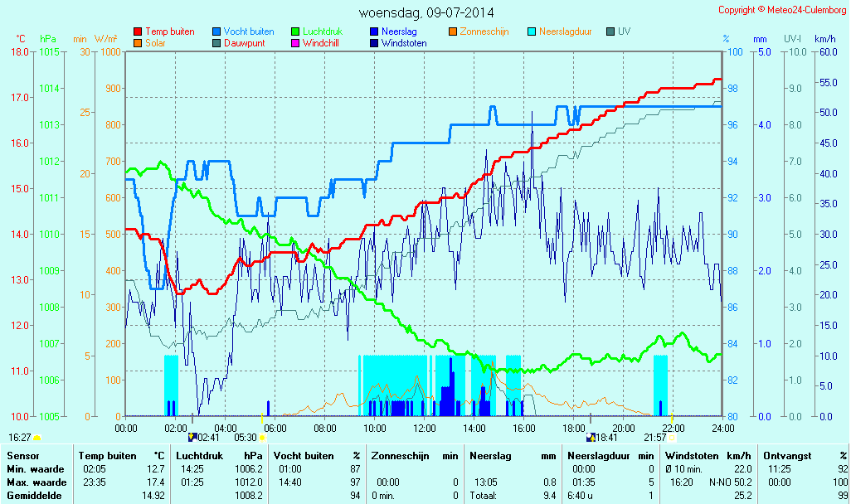Click the sunset icon beside 21:57
This screenshot has width=851, height=504.
[x=672, y=437]
